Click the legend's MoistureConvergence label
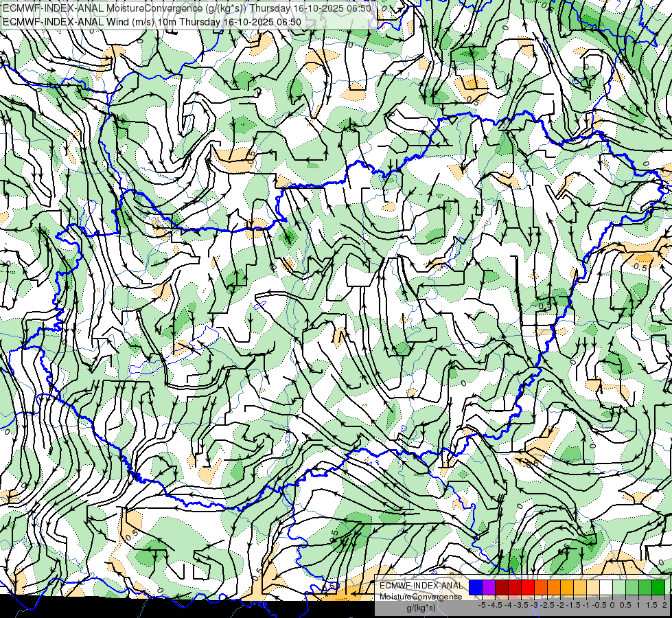This screenshot has width=672, height=618. pyautogui.click(x=421, y=597)
